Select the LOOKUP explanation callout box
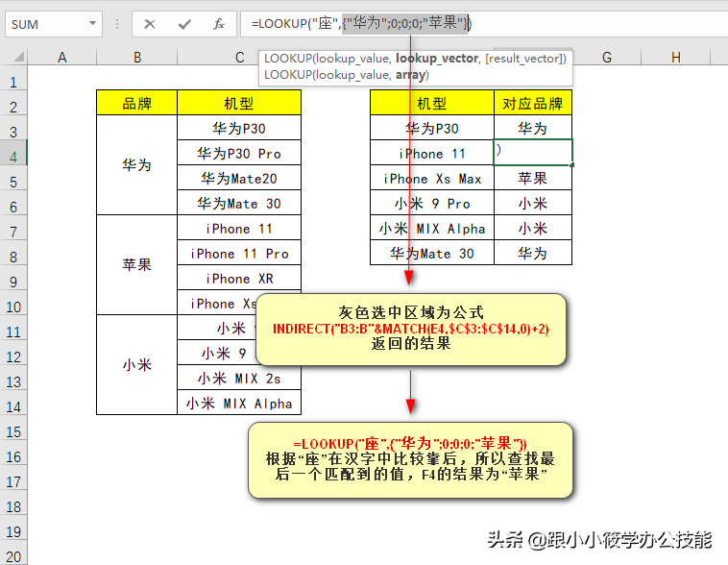The width and height of the screenshot is (728, 565). 410,460
